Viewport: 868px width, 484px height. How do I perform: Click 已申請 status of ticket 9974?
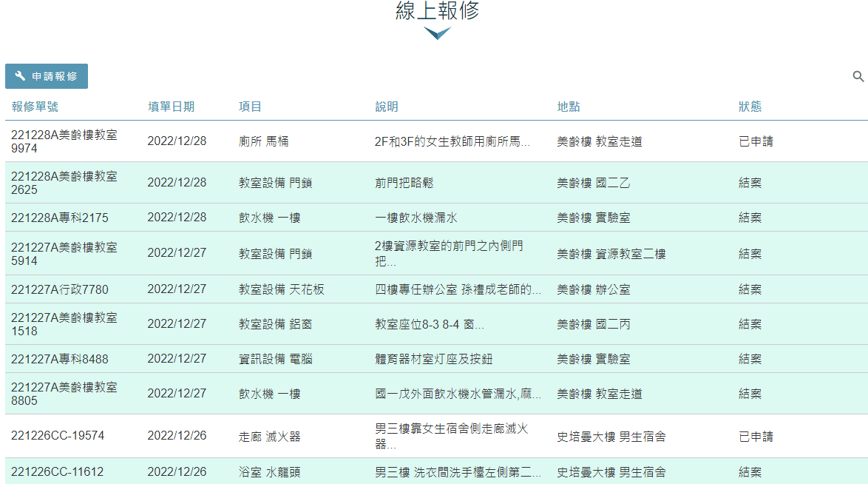click(x=756, y=141)
